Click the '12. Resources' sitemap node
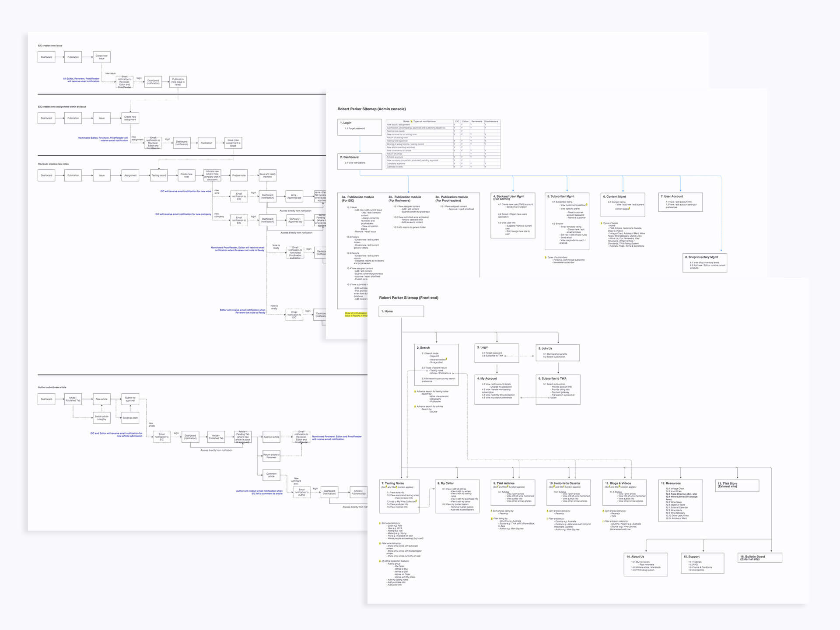The height and width of the screenshot is (630, 840). tap(680, 500)
